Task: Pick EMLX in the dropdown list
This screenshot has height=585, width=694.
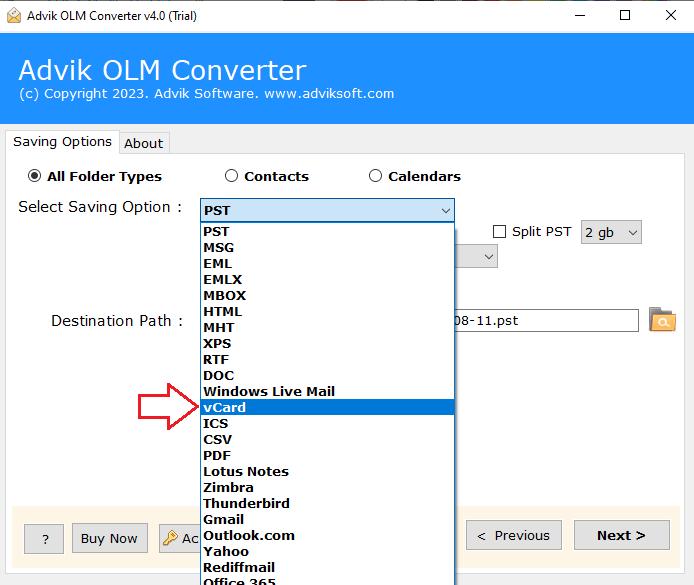Action: point(328,279)
